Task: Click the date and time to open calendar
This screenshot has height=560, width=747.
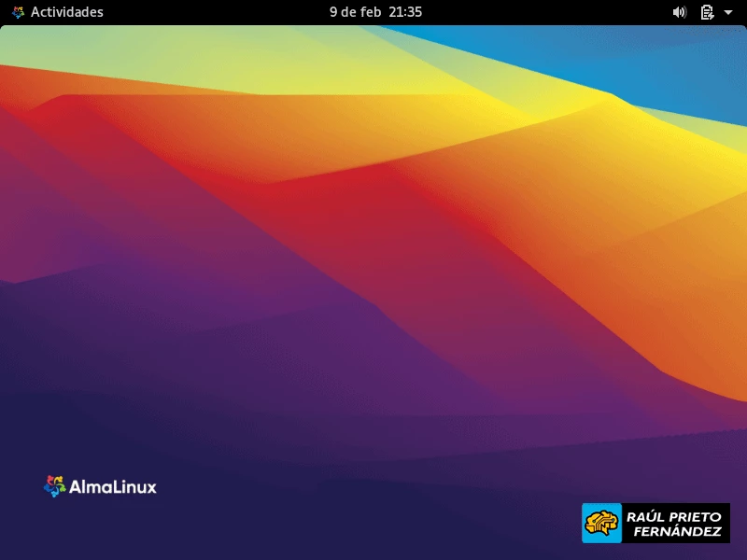Action: [375, 12]
